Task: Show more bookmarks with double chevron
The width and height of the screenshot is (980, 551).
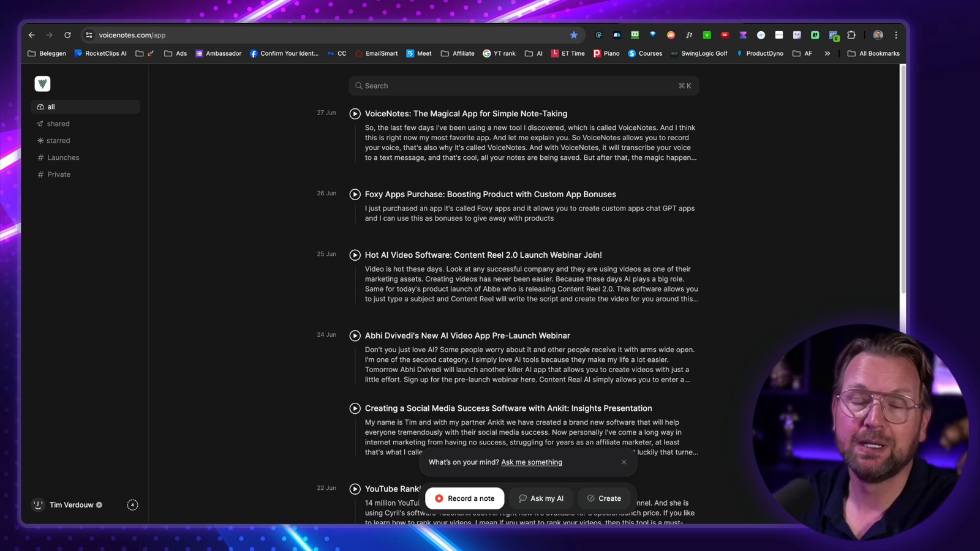Action: (827, 53)
